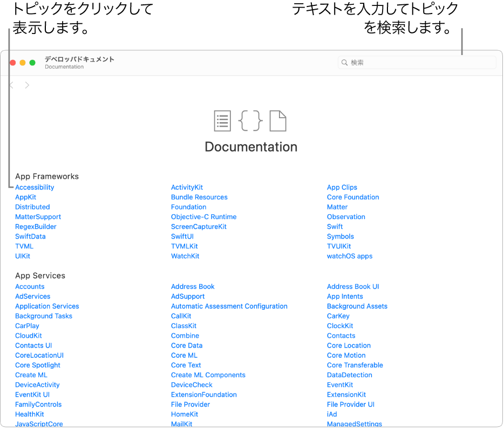Open Core Motion
Screen dimensions: 504x428
click(346, 356)
